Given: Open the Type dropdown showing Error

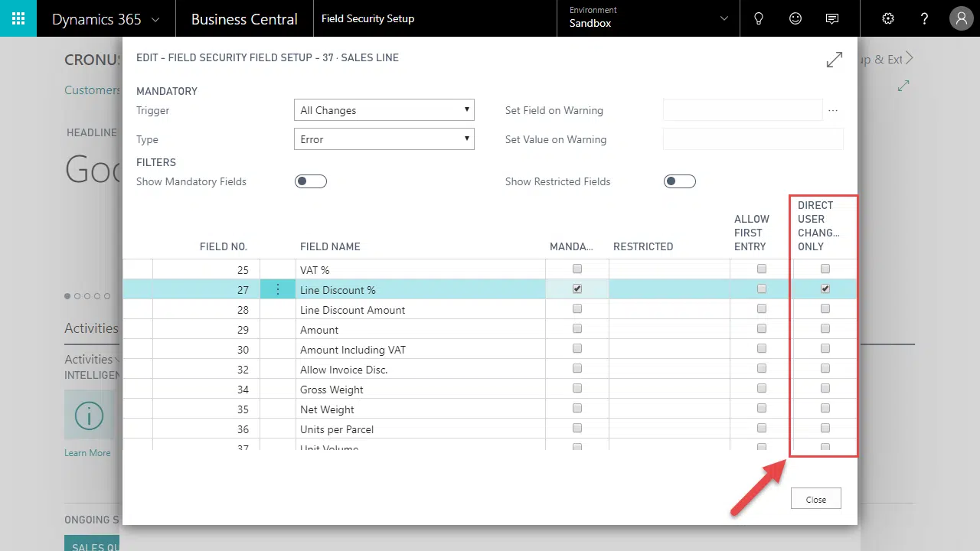Looking at the screenshot, I should pyautogui.click(x=384, y=139).
